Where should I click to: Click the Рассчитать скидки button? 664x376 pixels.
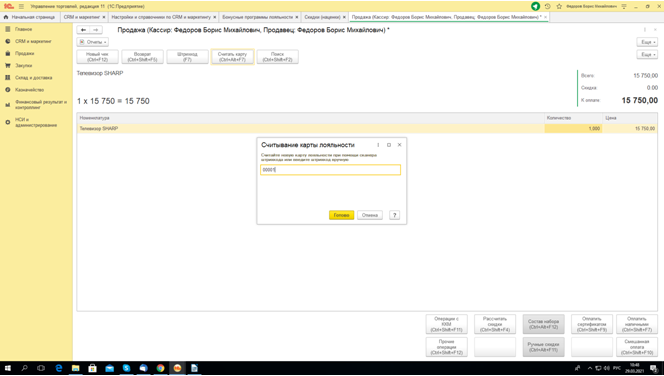495,324
